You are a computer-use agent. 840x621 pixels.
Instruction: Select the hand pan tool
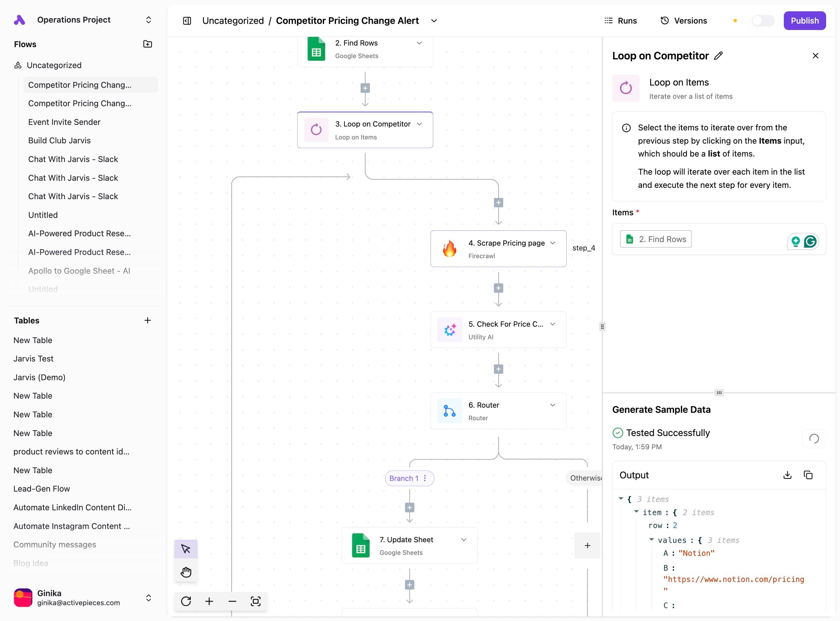coord(186,572)
